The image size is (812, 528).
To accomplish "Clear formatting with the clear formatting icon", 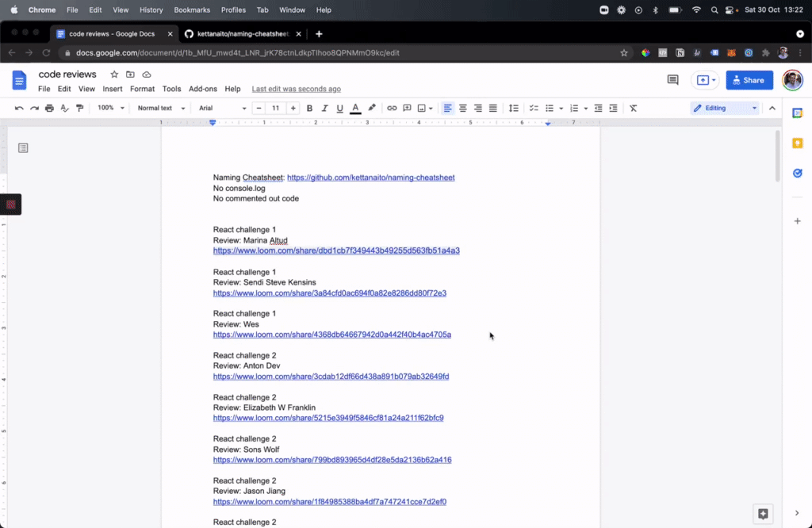I will [633, 108].
